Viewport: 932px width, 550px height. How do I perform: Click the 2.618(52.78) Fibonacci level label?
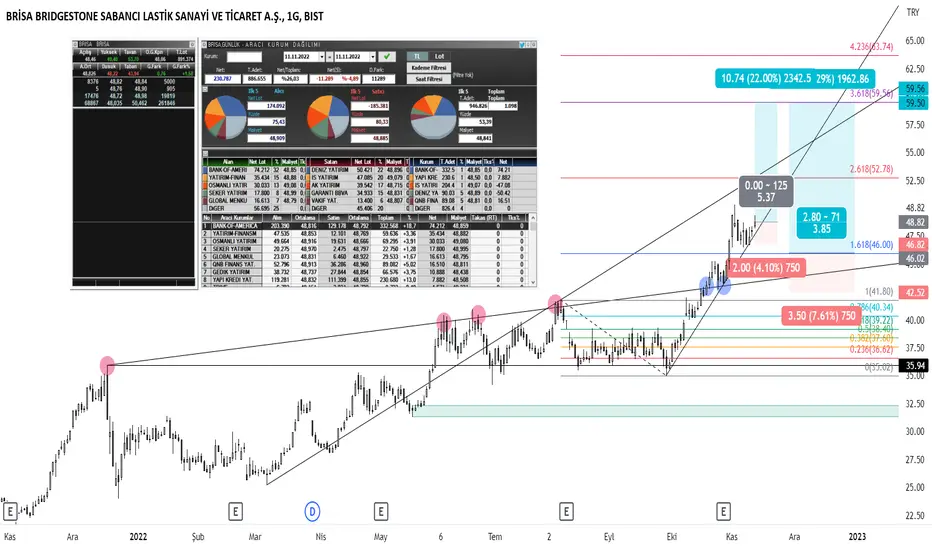[x=871, y=169]
